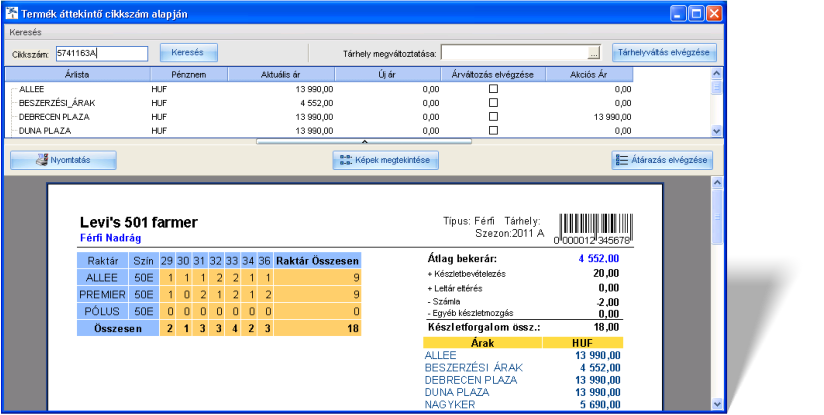The height and width of the screenshot is (415, 824).
Task: Click the Tárhelyváltás elvégzése button
Action: tap(664, 53)
